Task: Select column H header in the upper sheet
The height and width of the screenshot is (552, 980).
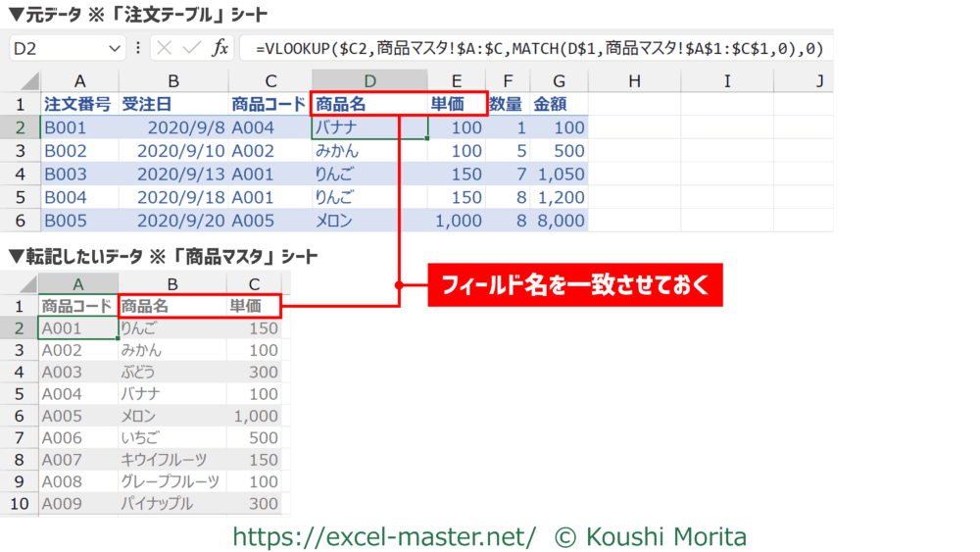Action: click(634, 80)
